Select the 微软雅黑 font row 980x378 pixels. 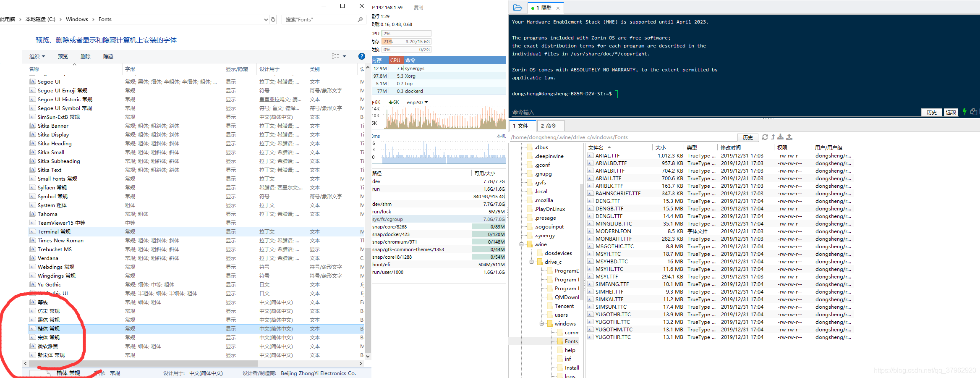(196, 346)
